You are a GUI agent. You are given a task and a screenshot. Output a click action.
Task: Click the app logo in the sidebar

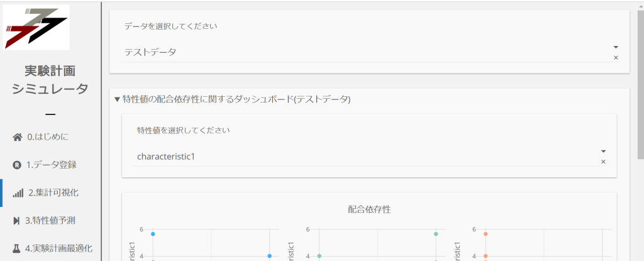coord(36,27)
